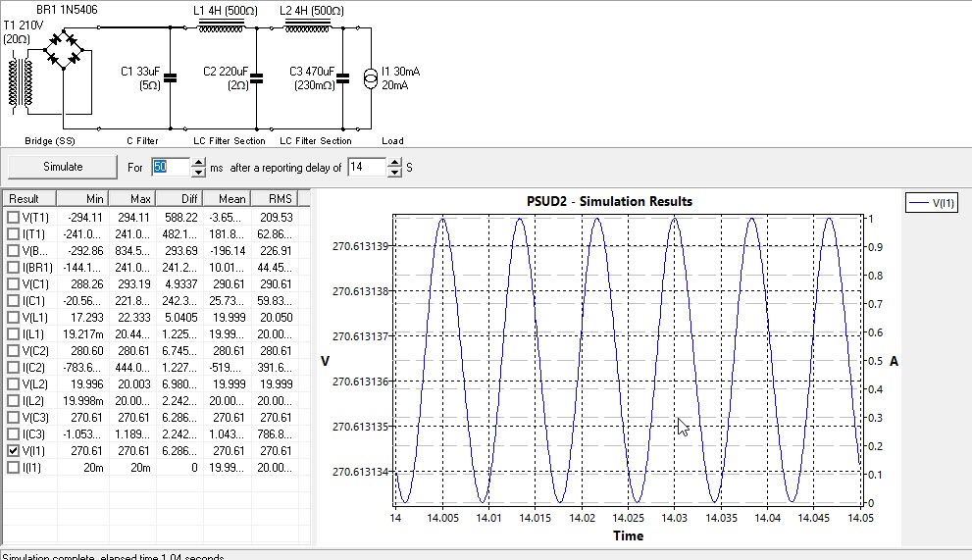Uncheck the V(I1) result checkbox
This screenshot has height=560, width=972.
[x=13, y=450]
